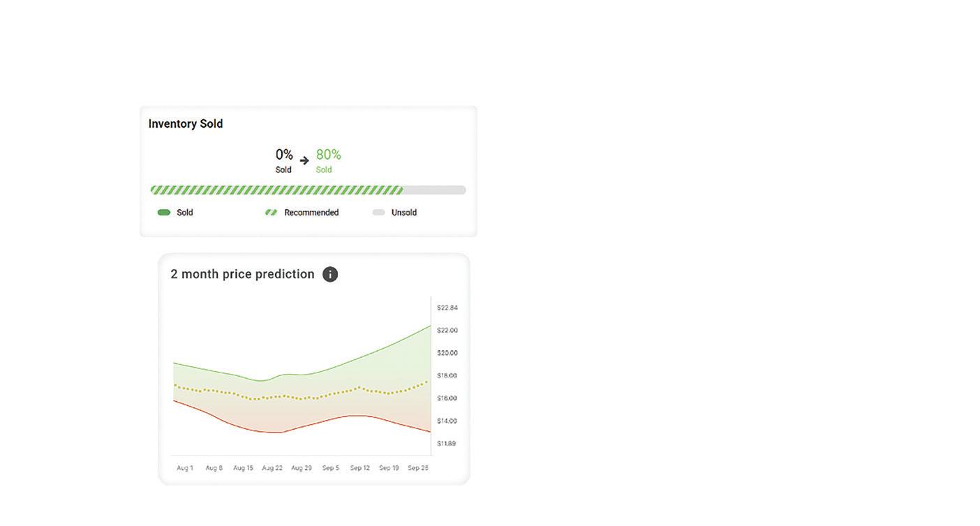Viewport: 980px width, 526px height.
Task: Click the striped Recommended legend icon
Action: coord(271,213)
